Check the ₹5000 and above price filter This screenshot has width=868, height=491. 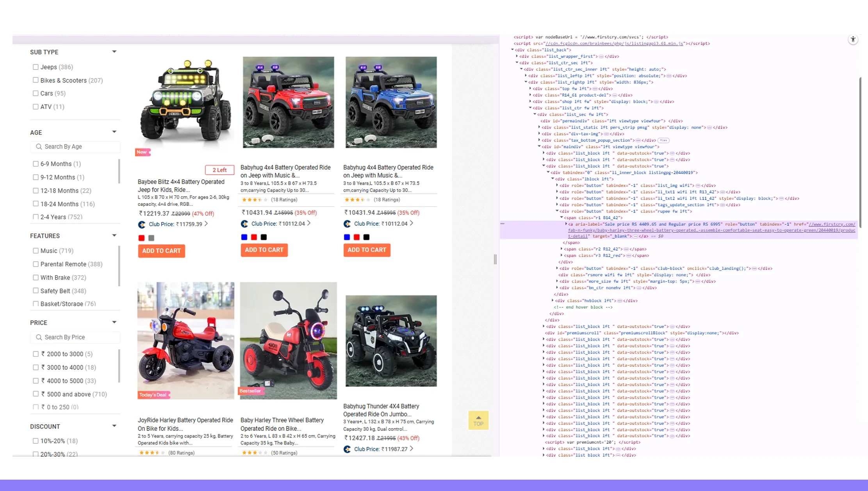tap(36, 394)
